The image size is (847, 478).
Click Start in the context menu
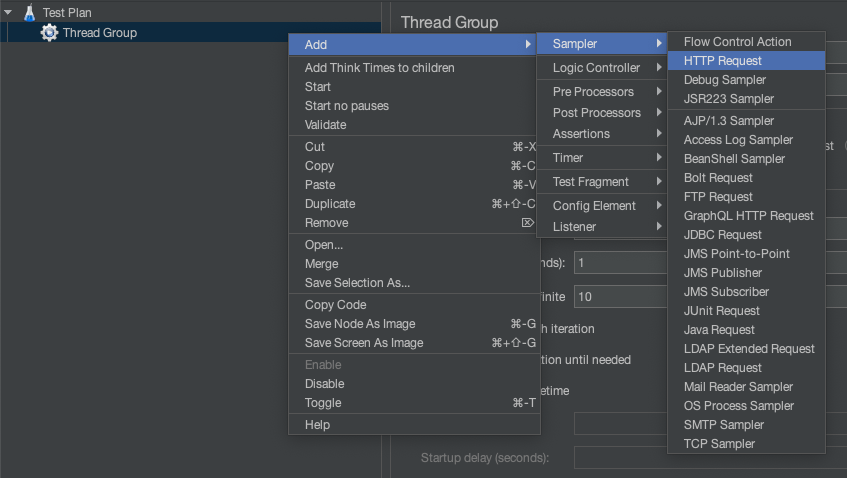coord(414,86)
